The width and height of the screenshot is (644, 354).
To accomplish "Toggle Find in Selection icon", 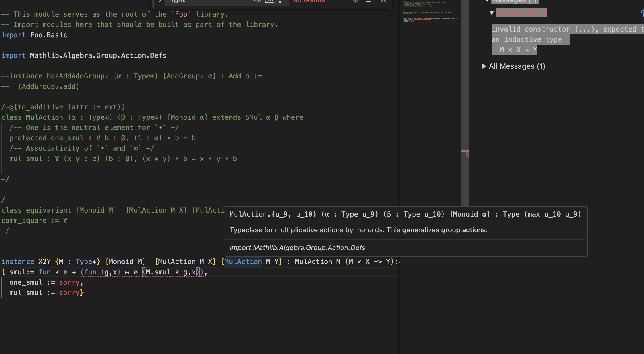I will [368, 1].
